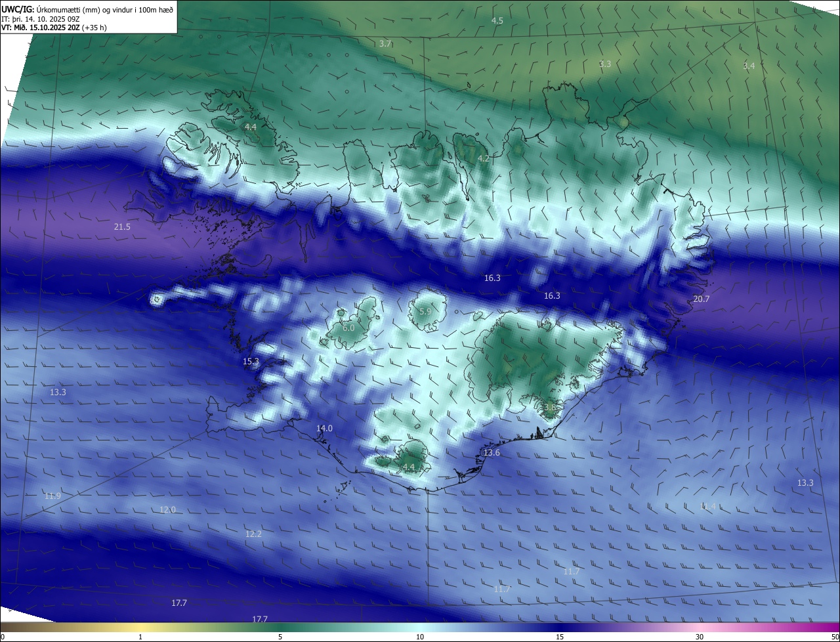Image resolution: width=840 pixels, height=642 pixels.
Task: Click the "10" label on the color scale
Action: pos(420,637)
